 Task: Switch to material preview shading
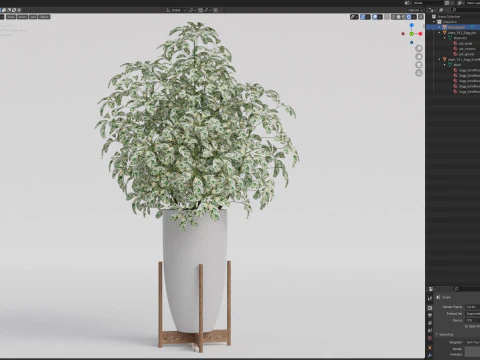tap(404, 17)
